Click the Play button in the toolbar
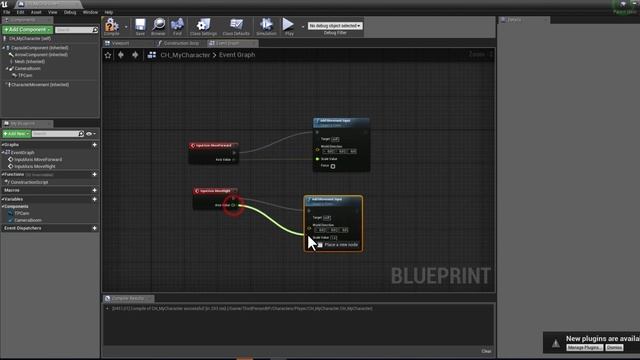This screenshot has height=360, width=640. (288, 24)
